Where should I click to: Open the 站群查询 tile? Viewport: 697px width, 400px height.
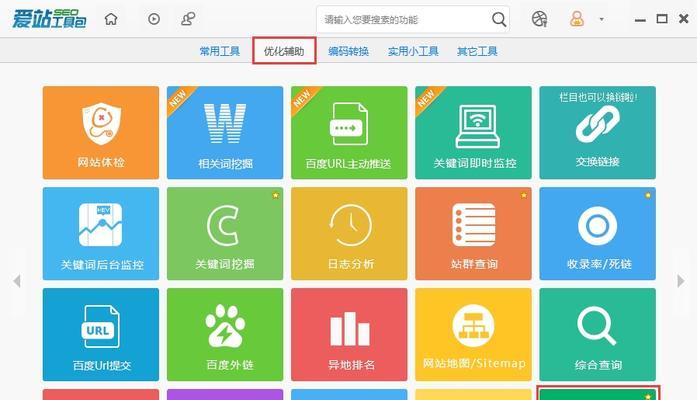click(x=473, y=233)
